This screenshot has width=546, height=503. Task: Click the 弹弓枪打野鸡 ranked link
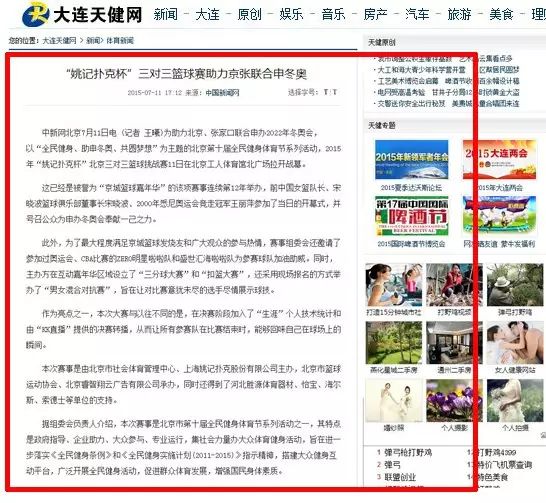point(408,453)
